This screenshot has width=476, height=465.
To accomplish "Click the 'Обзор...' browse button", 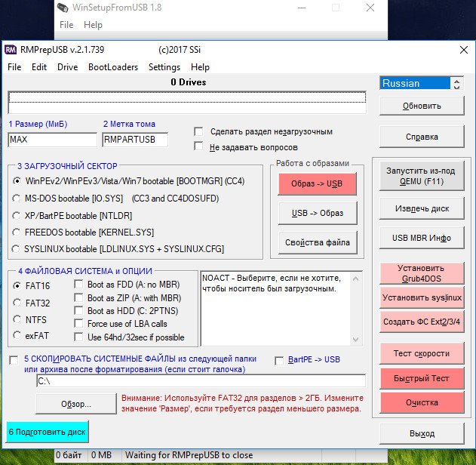I will (75, 404).
